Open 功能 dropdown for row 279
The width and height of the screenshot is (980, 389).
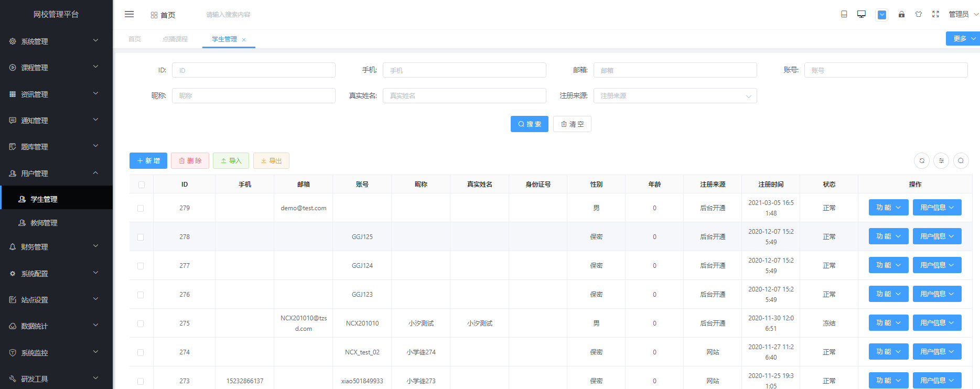pyautogui.click(x=888, y=208)
